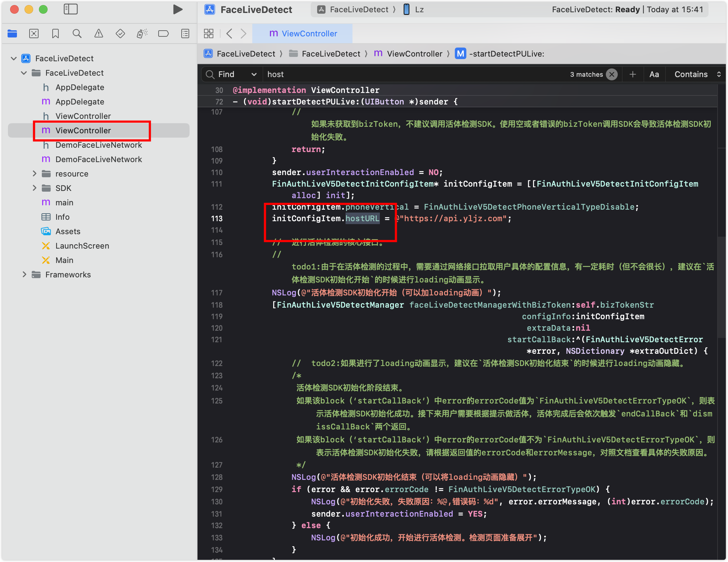Toggle the navigator sidebar panel

point(71,9)
